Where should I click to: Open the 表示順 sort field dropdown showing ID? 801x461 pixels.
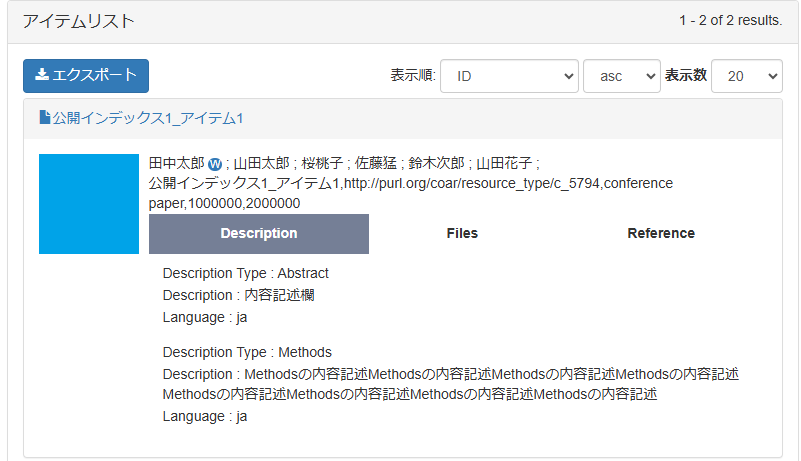click(509, 75)
